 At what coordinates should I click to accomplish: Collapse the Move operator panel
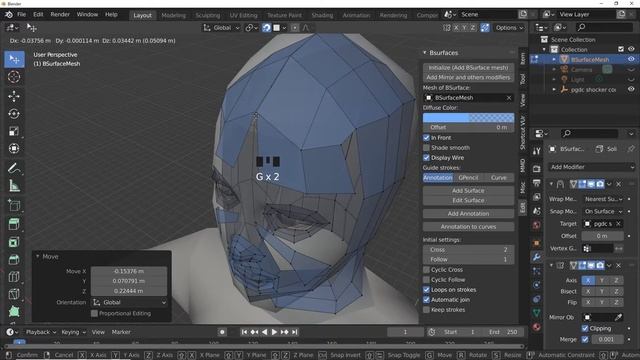pos(38,257)
